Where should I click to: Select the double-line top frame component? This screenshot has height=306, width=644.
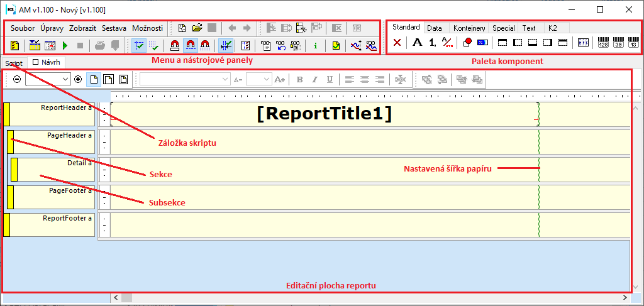tap(563, 42)
